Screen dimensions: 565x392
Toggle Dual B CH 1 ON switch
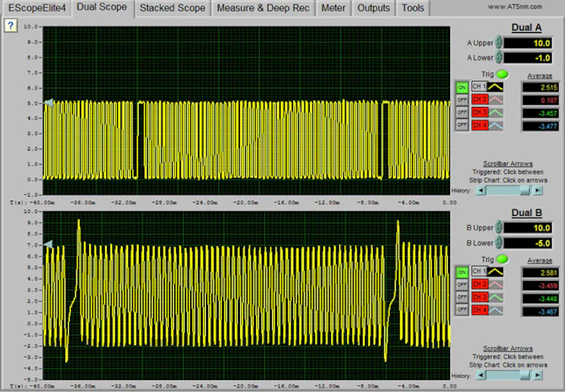(x=462, y=272)
